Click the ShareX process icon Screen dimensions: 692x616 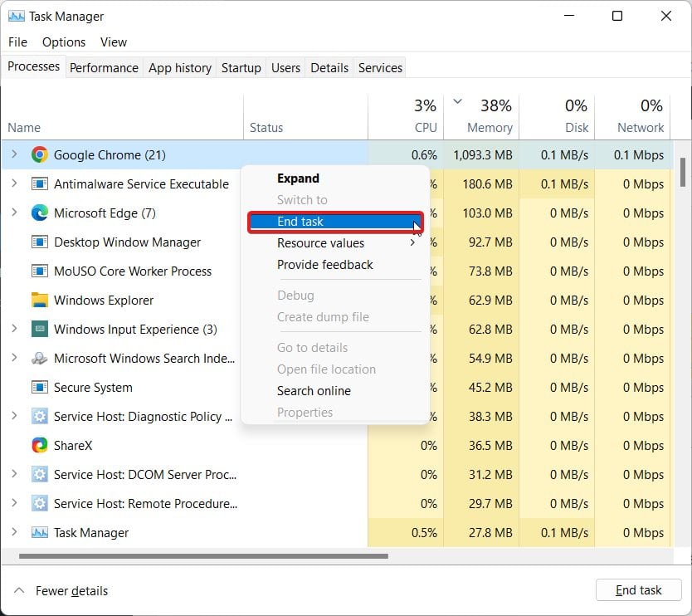click(x=39, y=446)
